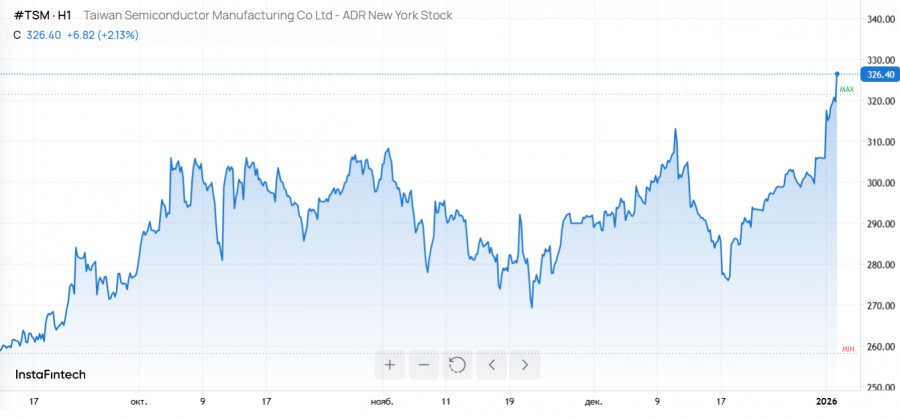Select the 'нояб.' date on time axis
The image size is (900, 418).
click(382, 402)
